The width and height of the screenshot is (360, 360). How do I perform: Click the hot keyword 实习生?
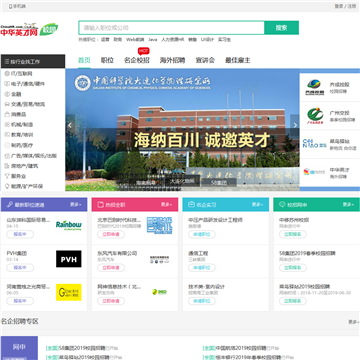click(x=224, y=40)
